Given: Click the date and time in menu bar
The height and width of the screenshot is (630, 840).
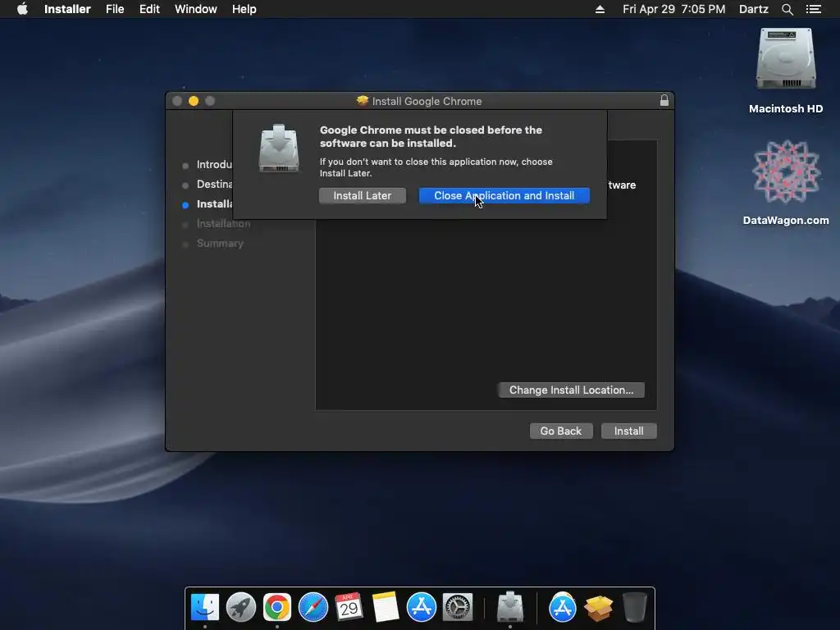Looking at the screenshot, I should pyautogui.click(x=674, y=9).
